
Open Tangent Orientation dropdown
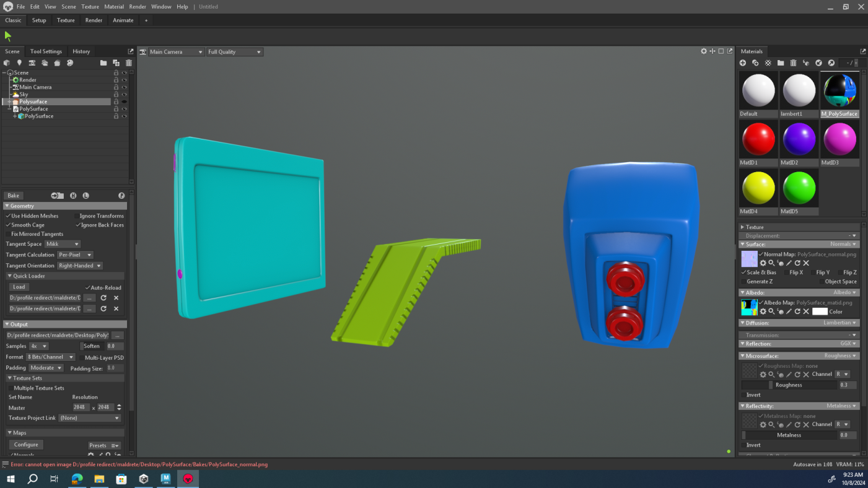80,266
